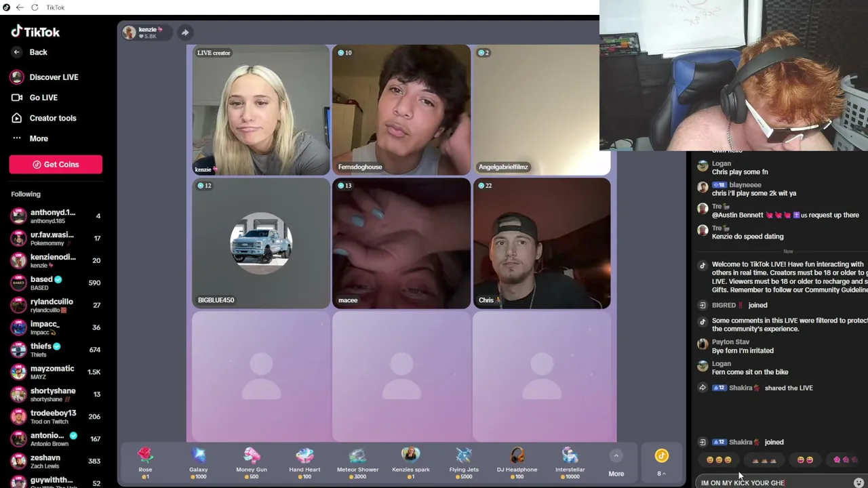
Task: Send a Galaxy gift
Action: pyautogui.click(x=198, y=464)
